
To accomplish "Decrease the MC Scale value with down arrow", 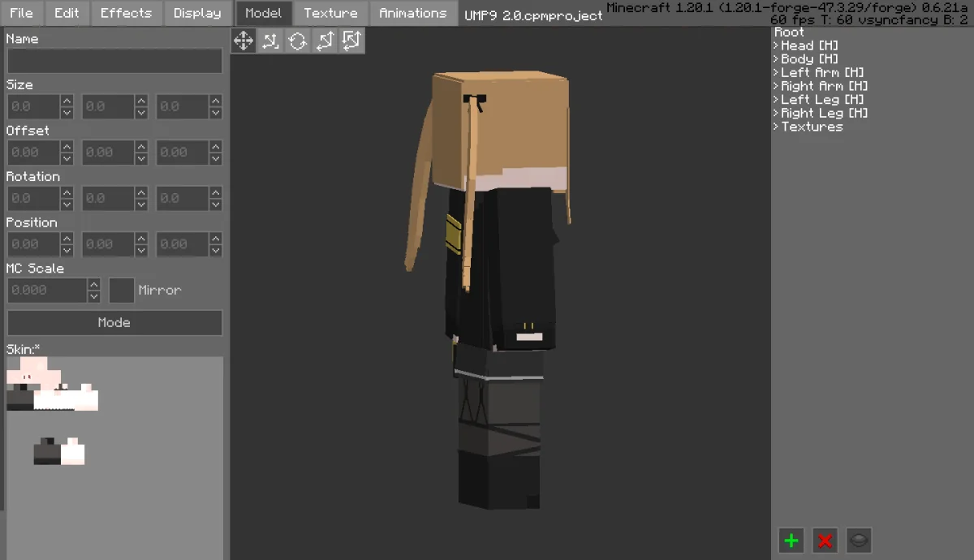I will (x=94, y=296).
